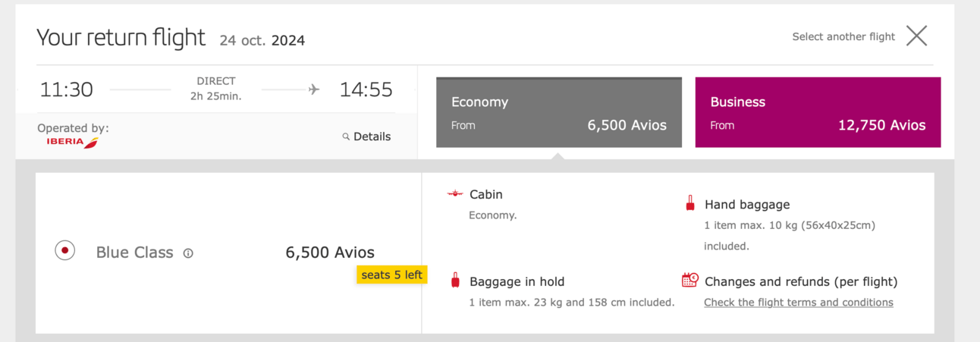Open Check the flight terms and conditions
The width and height of the screenshot is (980, 342).
tap(799, 302)
